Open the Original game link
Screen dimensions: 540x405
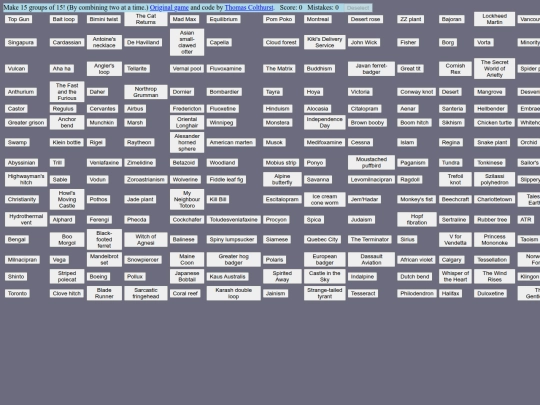pos(169,7)
